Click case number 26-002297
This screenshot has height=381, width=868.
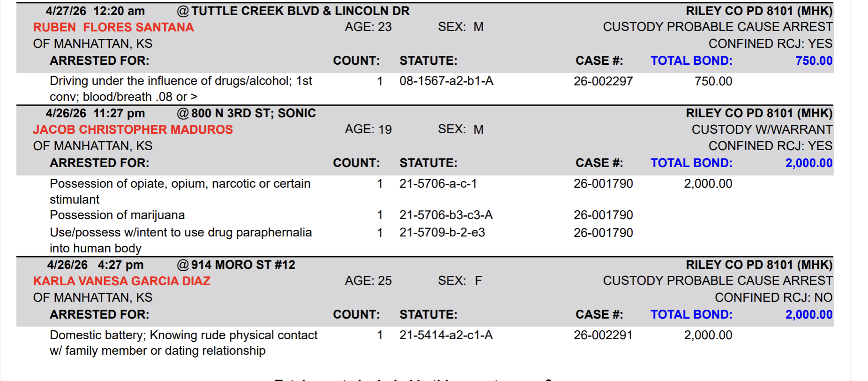[603, 81]
